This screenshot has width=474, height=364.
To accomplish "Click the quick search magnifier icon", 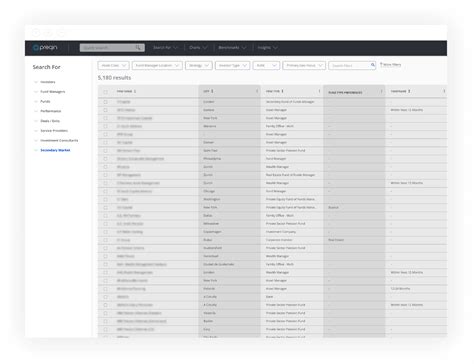I will (138, 48).
